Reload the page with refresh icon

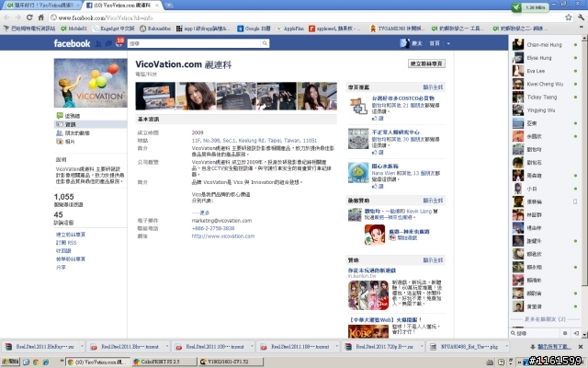coord(29,17)
